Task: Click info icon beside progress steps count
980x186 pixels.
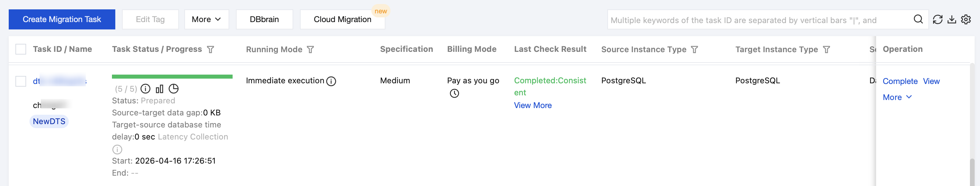Action: click(x=145, y=89)
